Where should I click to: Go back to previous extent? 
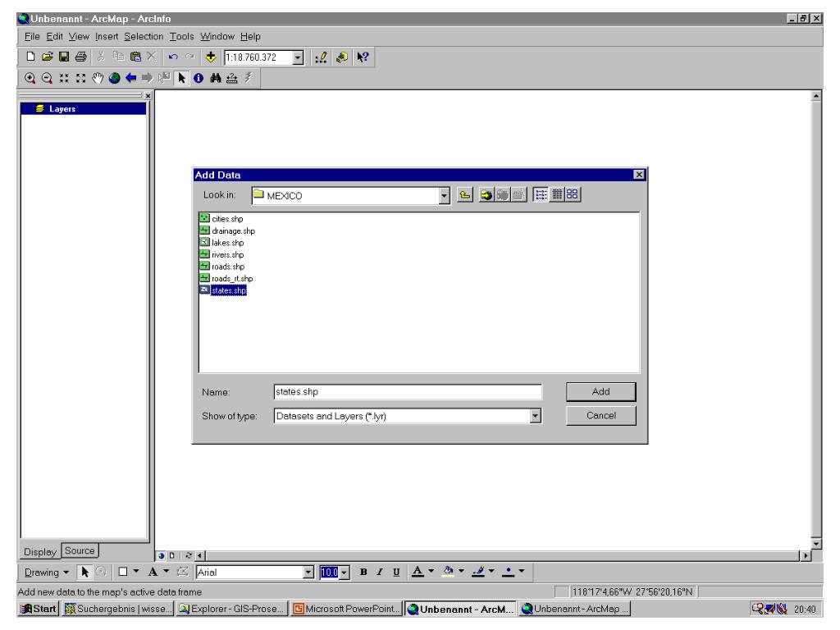coord(130,78)
